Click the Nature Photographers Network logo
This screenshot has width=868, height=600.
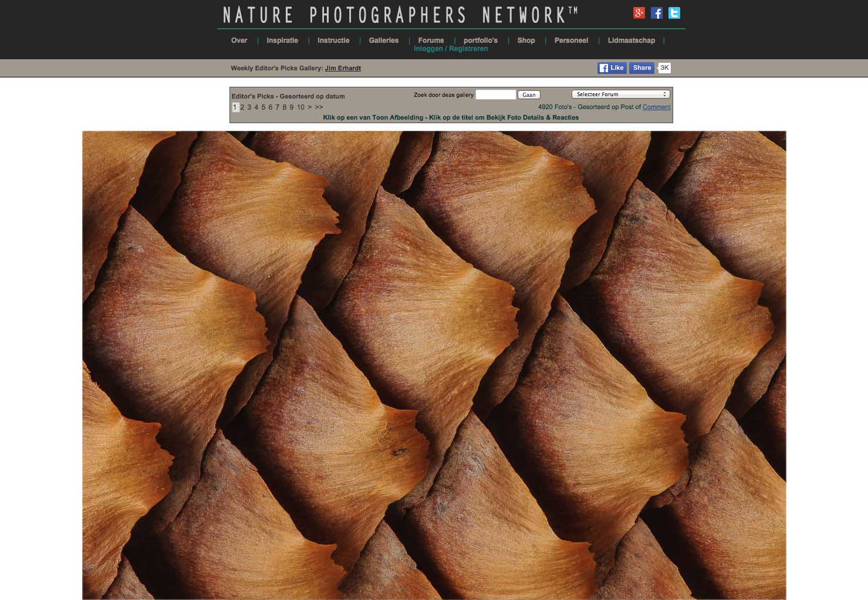[400, 15]
